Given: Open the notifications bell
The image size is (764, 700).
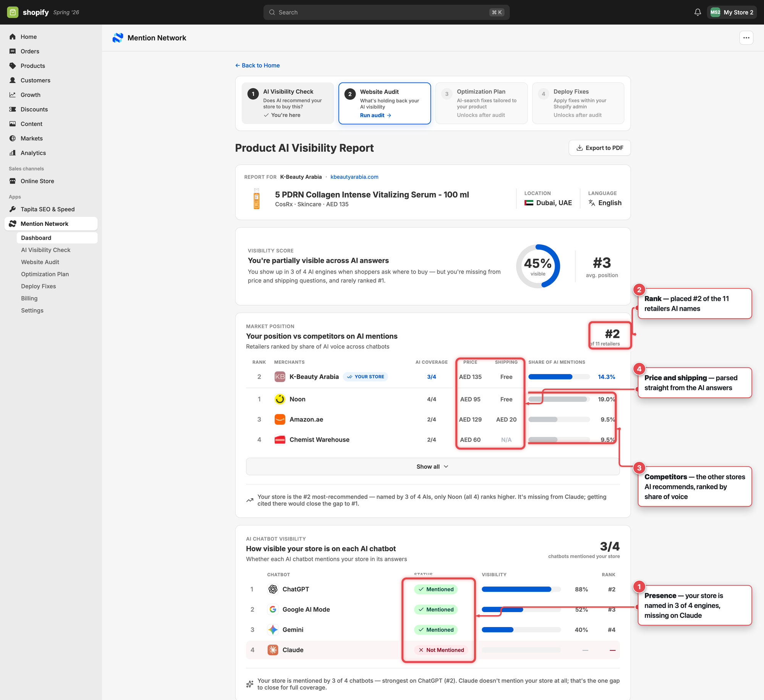Looking at the screenshot, I should [x=698, y=12].
